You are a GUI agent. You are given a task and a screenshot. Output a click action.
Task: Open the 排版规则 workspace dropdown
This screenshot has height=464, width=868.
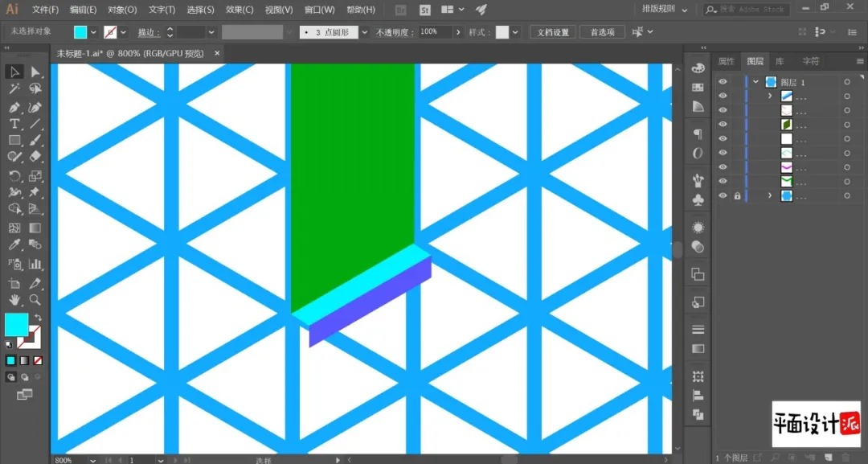coord(665,10)
